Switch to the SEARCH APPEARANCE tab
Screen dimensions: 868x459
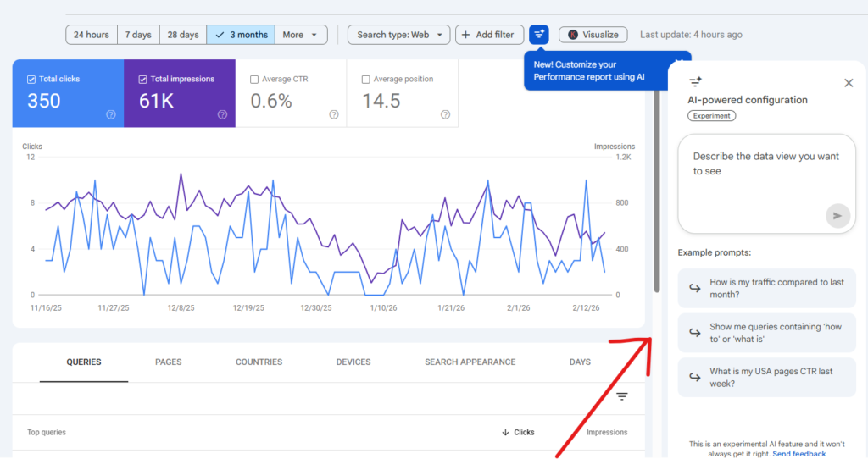(470, 362)
